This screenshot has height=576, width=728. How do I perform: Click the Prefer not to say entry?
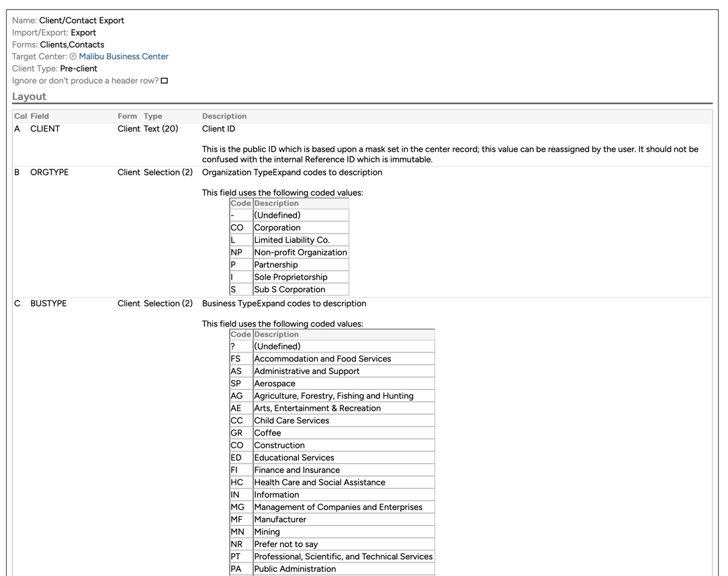click(x=285, y=544)
